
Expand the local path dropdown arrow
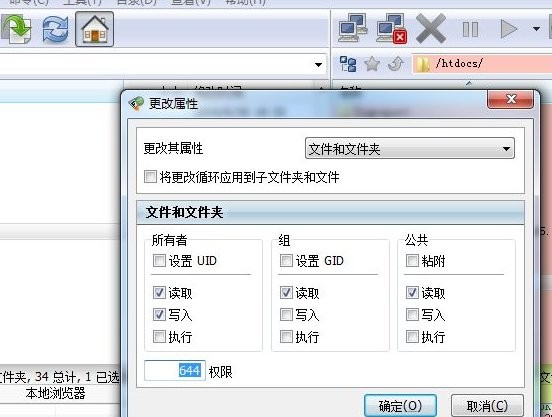point(318,65)
